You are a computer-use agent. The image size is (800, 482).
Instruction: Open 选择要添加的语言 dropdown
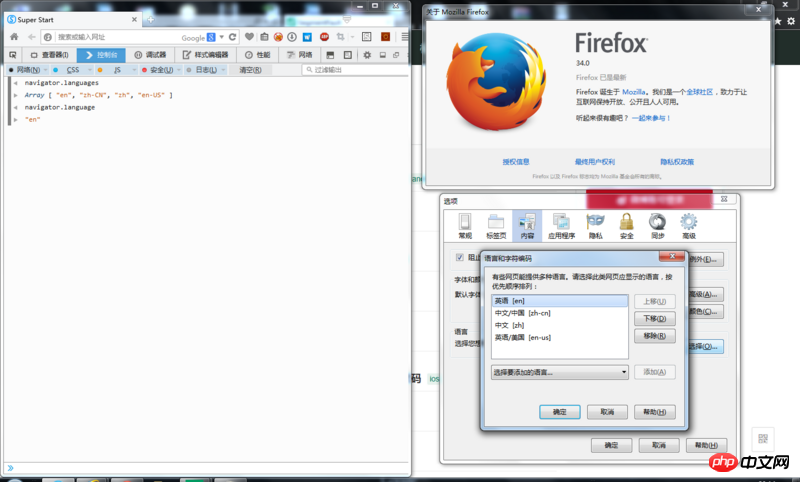click(560, 372)
